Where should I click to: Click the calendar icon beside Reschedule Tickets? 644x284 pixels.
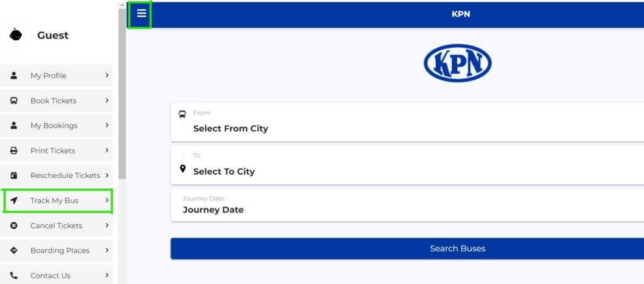point(14,175)
